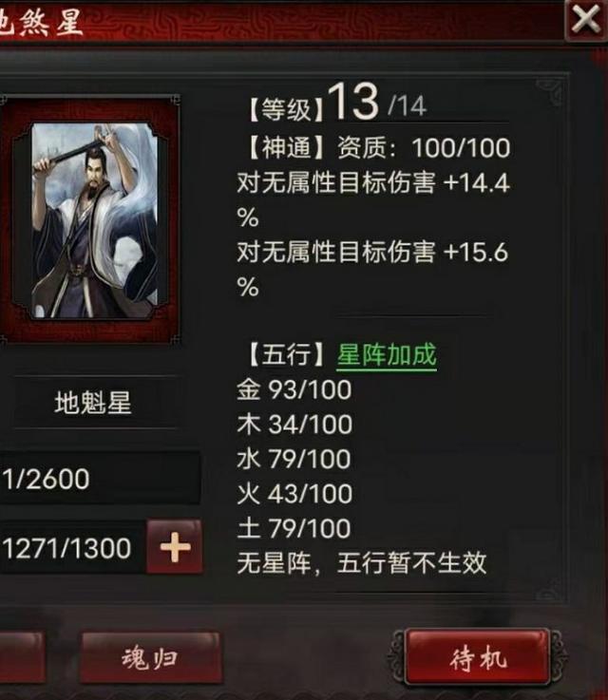The image size is (608, 700).
Task: Click the partially visible button left of 魂归
Action: 22,657
